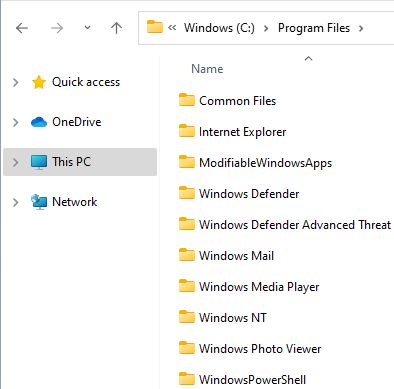Open the chevron after Program Files

pos(361,28)
